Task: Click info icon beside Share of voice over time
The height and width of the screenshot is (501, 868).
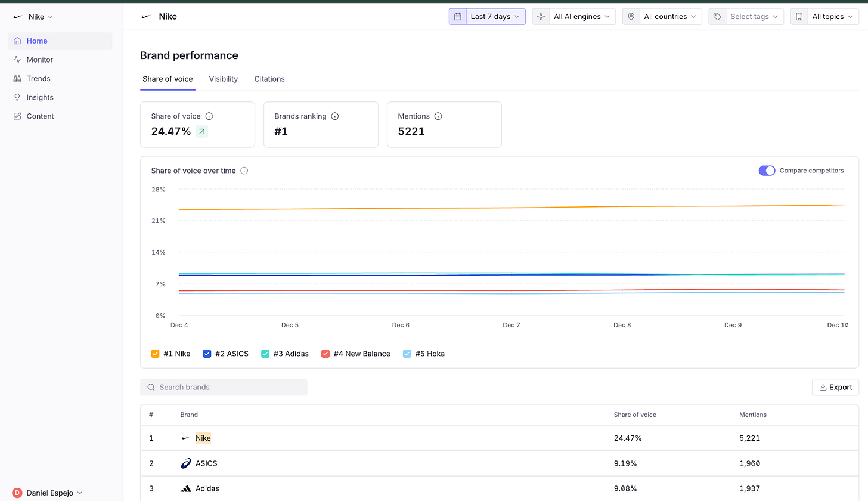Action: [244, 171]
